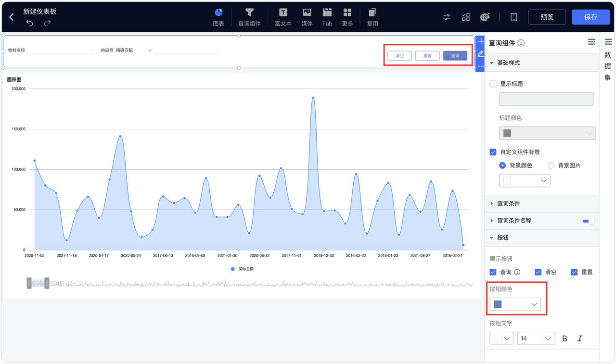The width and height of the screenshot is (616, 364).
Task: Switch to mobile layout icon
Action: tap(514, 17)
